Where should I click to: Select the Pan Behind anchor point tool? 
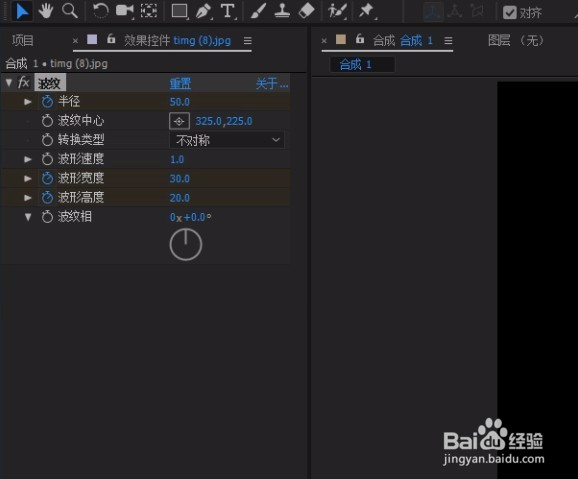149,11
